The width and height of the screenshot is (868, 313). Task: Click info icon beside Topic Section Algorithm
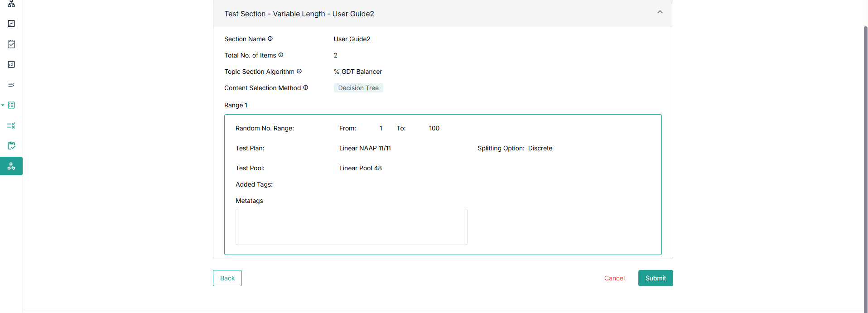(x=299, y=72)
